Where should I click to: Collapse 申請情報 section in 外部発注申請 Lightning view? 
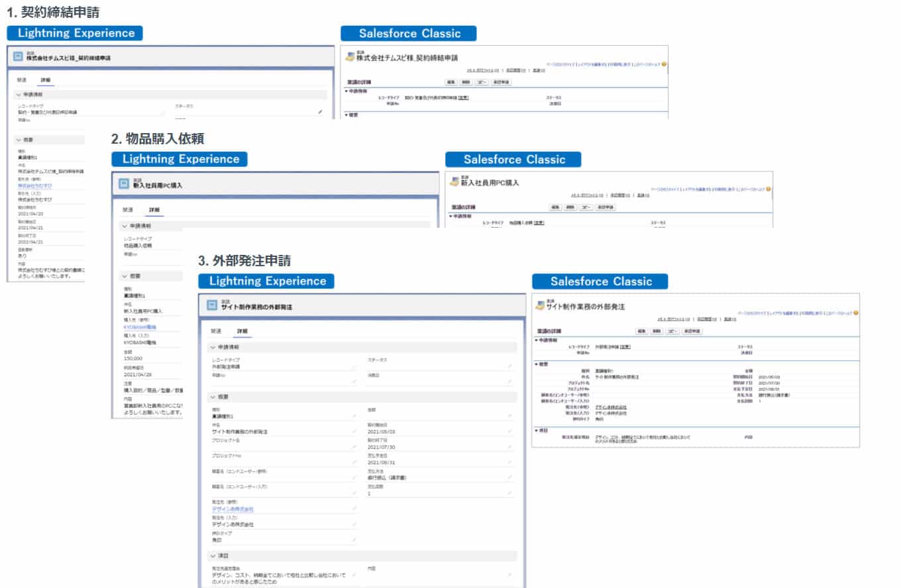click(213, 347)
